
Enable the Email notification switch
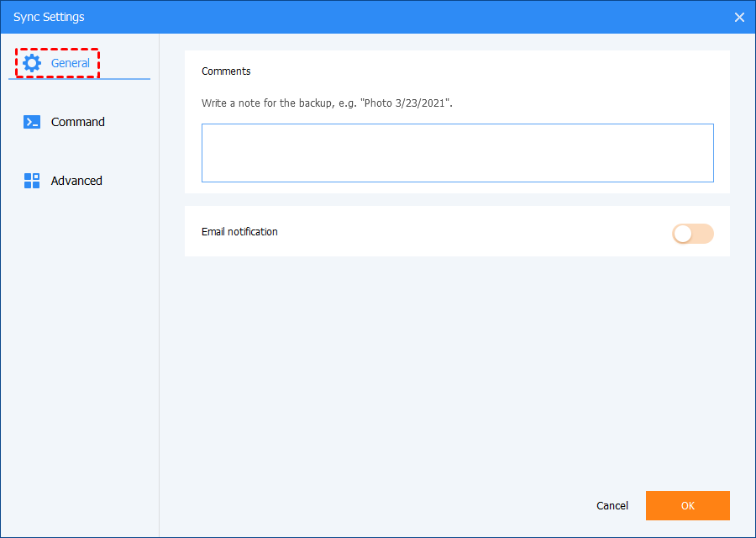(x=693, y=234)
